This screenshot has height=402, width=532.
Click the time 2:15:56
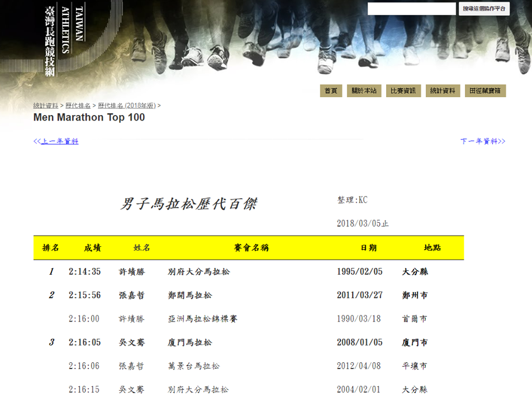click(84, 295)
